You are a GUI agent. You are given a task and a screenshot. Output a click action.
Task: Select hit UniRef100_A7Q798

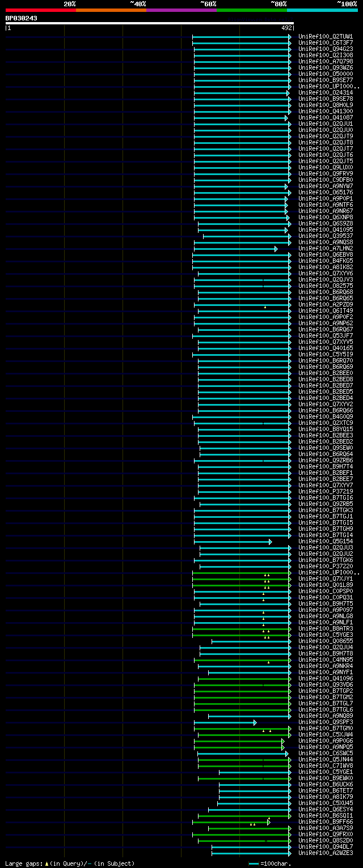tap(326, 61)
